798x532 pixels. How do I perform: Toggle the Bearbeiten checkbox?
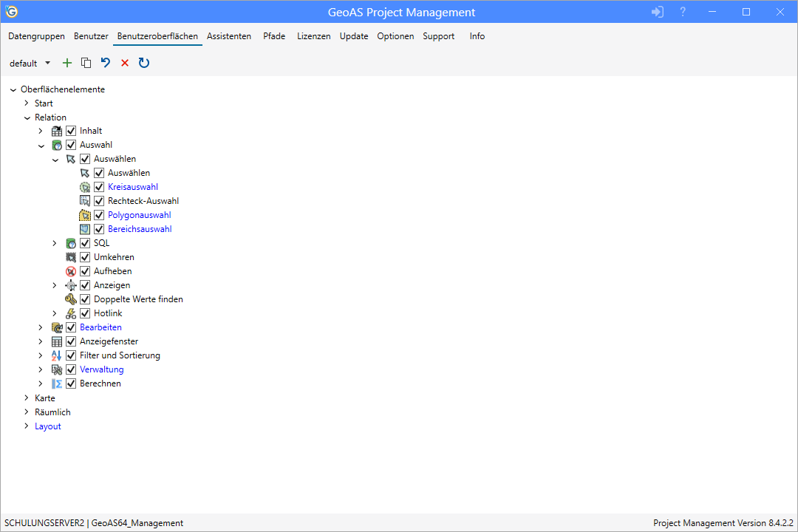click(71, 327)
